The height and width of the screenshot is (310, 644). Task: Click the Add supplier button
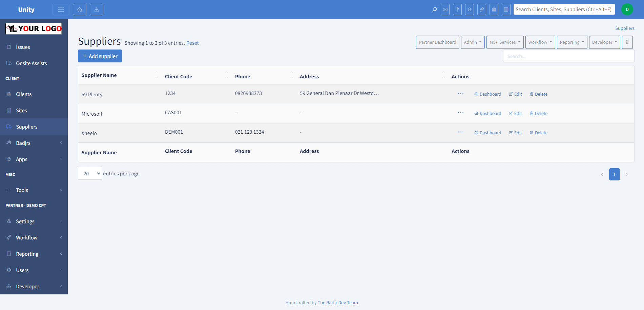(x=100, y=56)
